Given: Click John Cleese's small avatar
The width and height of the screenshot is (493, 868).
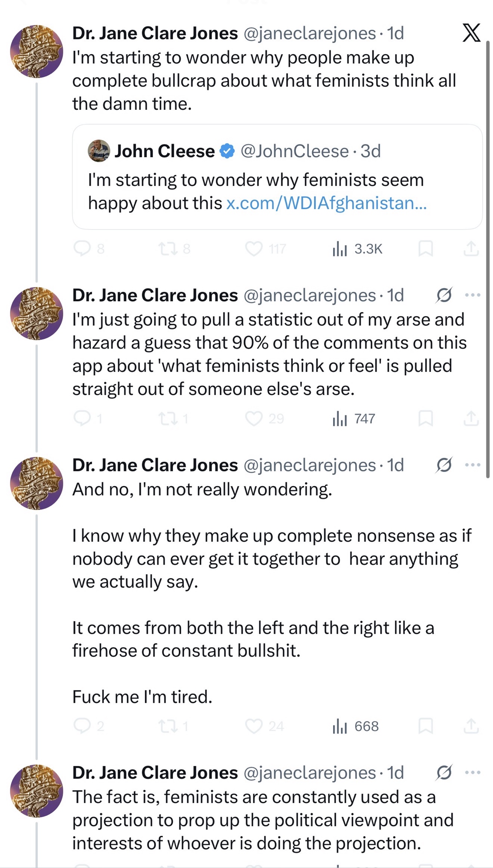Looking at the screenshot, I should 99,151.
